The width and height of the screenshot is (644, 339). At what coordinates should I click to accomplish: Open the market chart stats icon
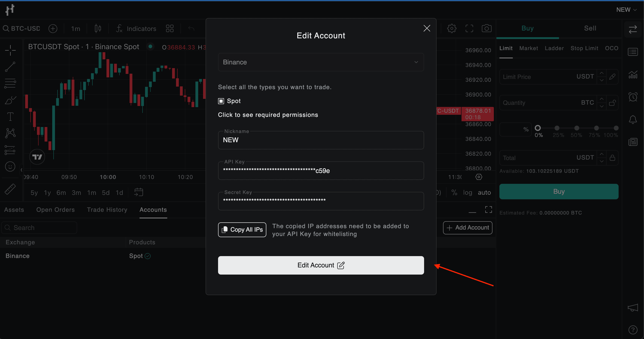click(x=633, y=74)
